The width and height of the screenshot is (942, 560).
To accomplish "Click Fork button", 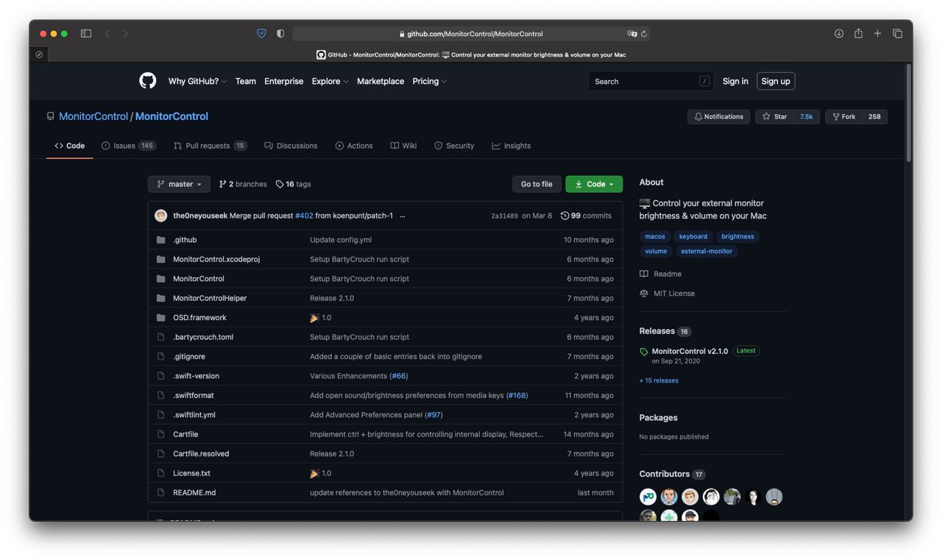I will tap(843, 116).
